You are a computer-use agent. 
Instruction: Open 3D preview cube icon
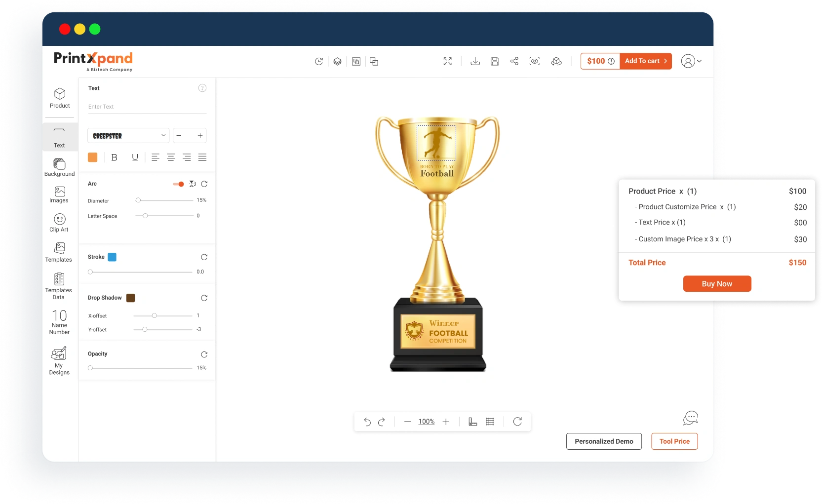pos(556,61)
